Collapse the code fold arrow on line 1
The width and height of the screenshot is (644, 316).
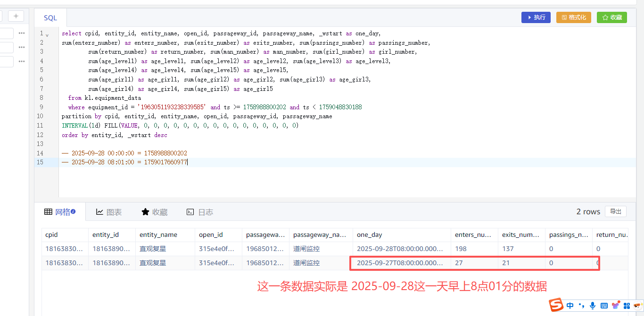[x=47, y=34]
